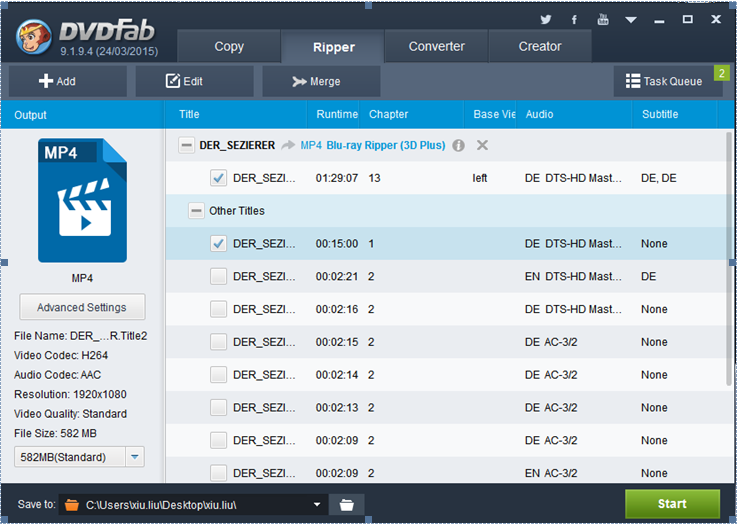Click the save path C:\Users\xiu.liu\Desktop\xiu.liu\

click(161, 505)
